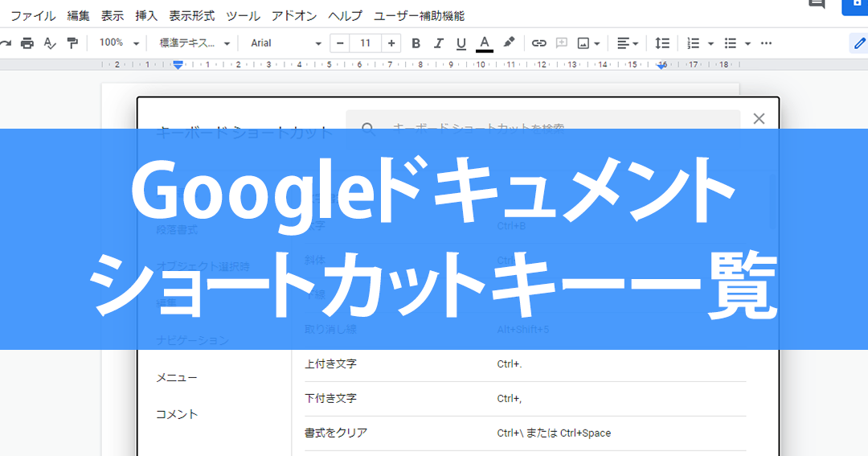Viewport: 868px width, 456px height.
Task: Click the right indent marker on ruler
Action: 661,65
